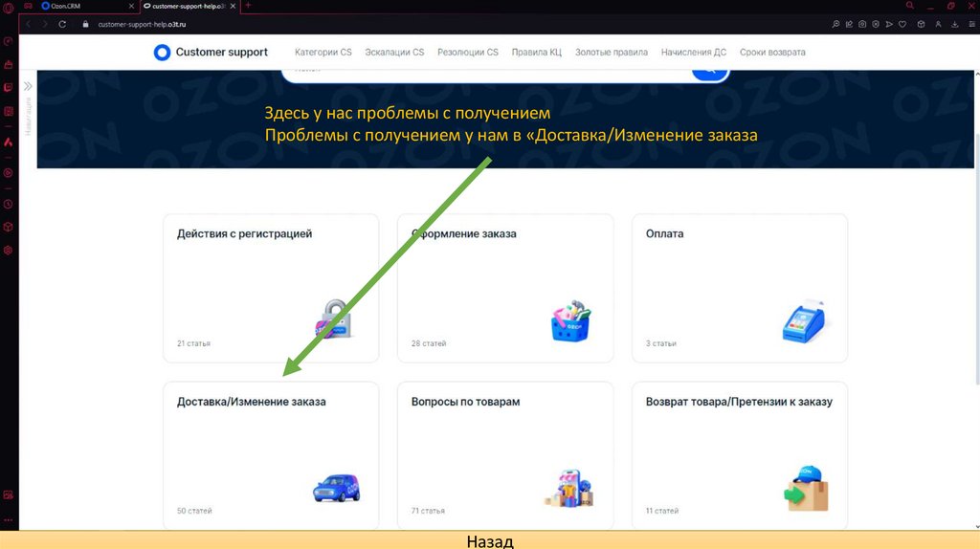Open Начисления ДС menu item

click(694, 53)
